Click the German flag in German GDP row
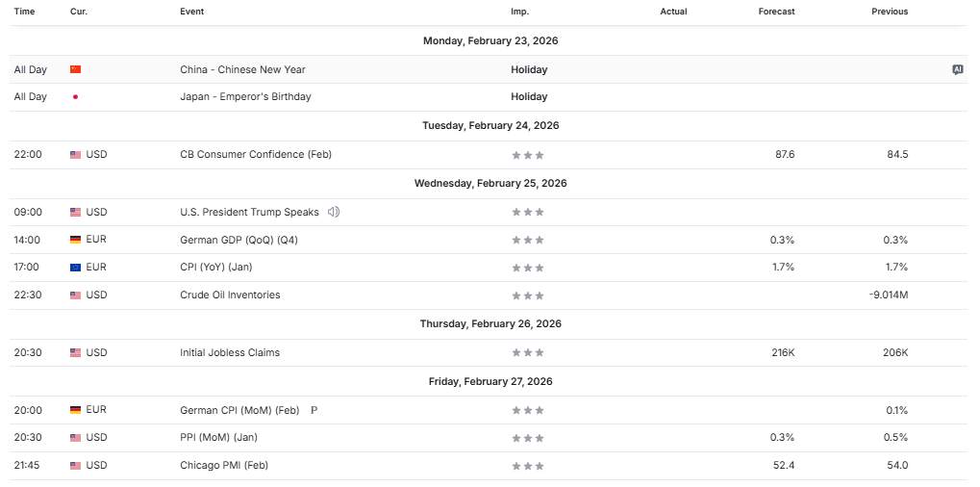Image resolution: width=980 pixels, height=487 pixels. click(x=75, y=240)
